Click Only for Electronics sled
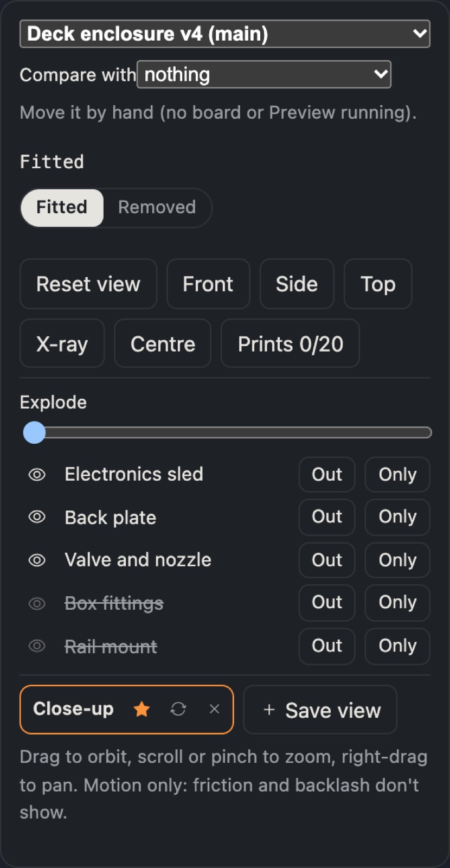 (397, 475)
